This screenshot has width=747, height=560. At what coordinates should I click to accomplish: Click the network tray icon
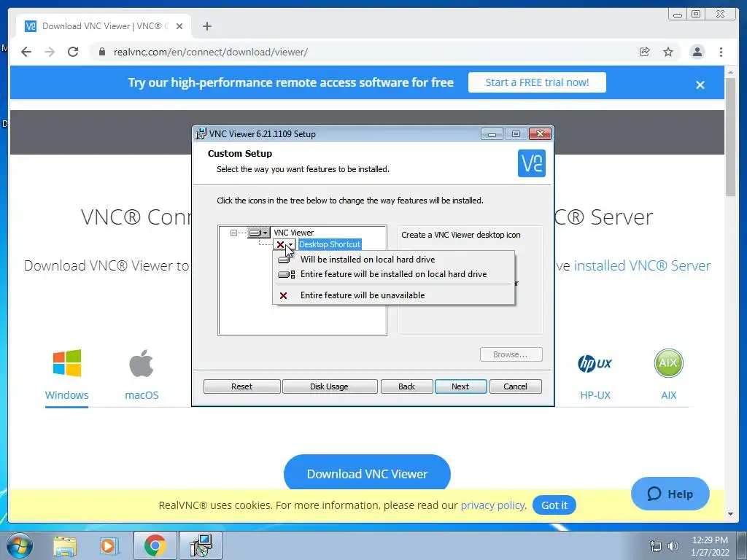pos(656,546)
